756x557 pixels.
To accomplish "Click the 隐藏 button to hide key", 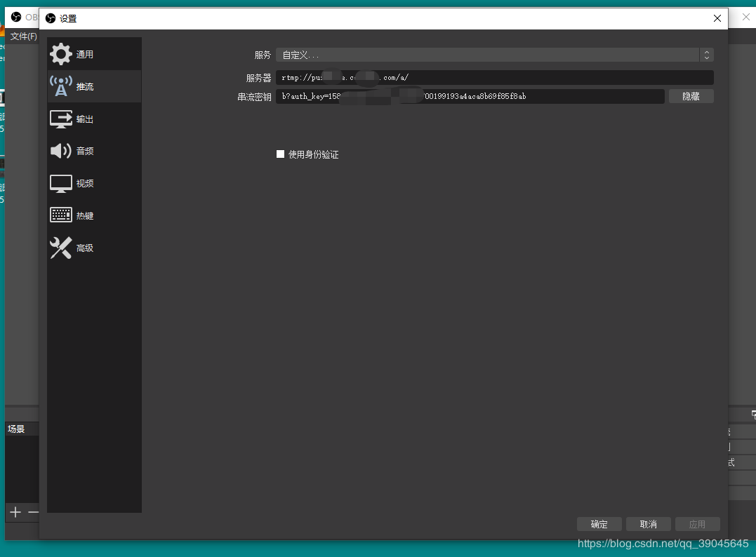I will tap(691, 96).
